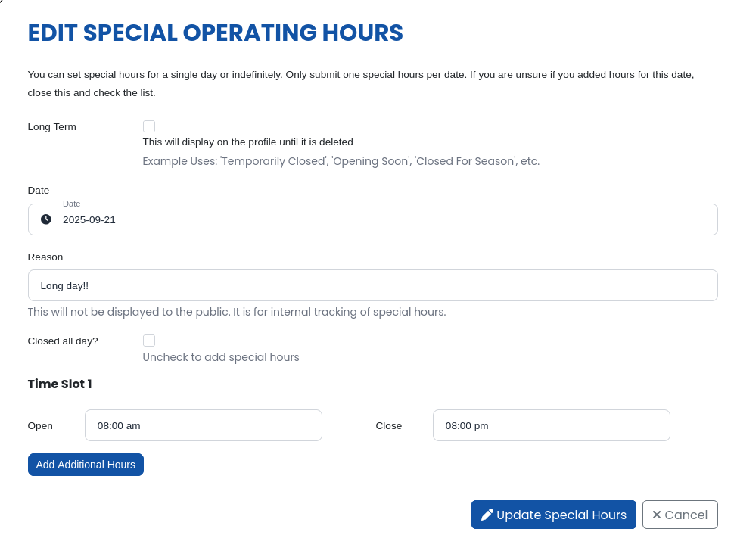Click the clock icon in Date field

pos(46,219)
